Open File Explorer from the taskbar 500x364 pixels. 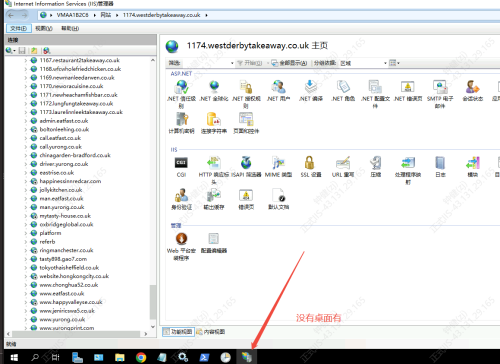click(120, 357)
